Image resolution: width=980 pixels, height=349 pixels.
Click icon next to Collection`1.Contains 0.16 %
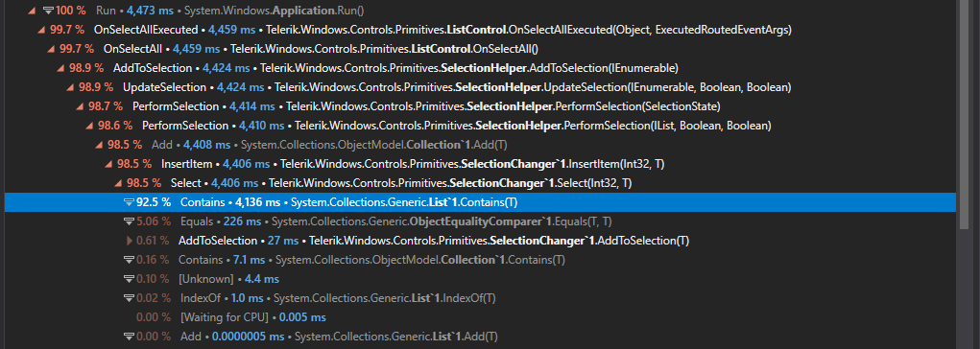pyautogui.click(x=129, y=260)
